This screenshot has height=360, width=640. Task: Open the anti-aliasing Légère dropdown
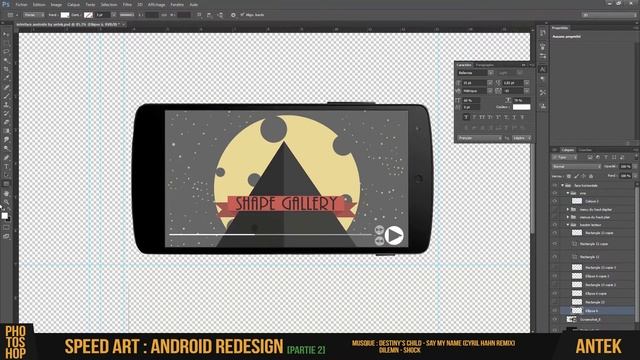(x=522, y=138)
